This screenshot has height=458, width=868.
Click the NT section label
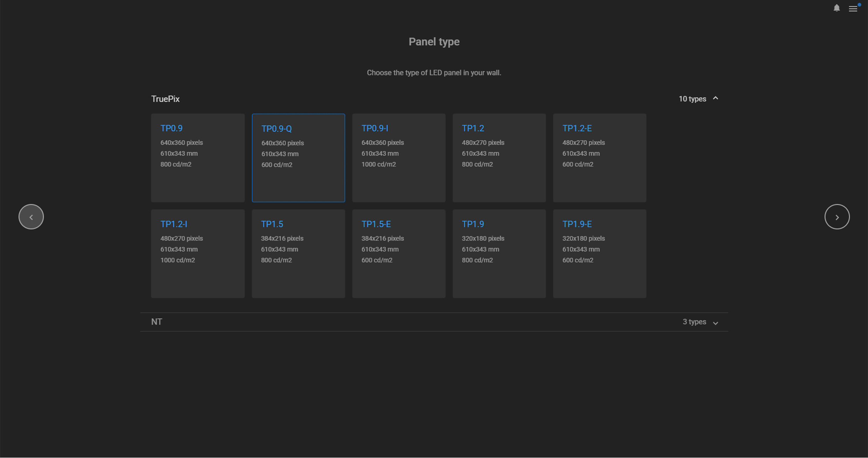(x=156, y=322)
